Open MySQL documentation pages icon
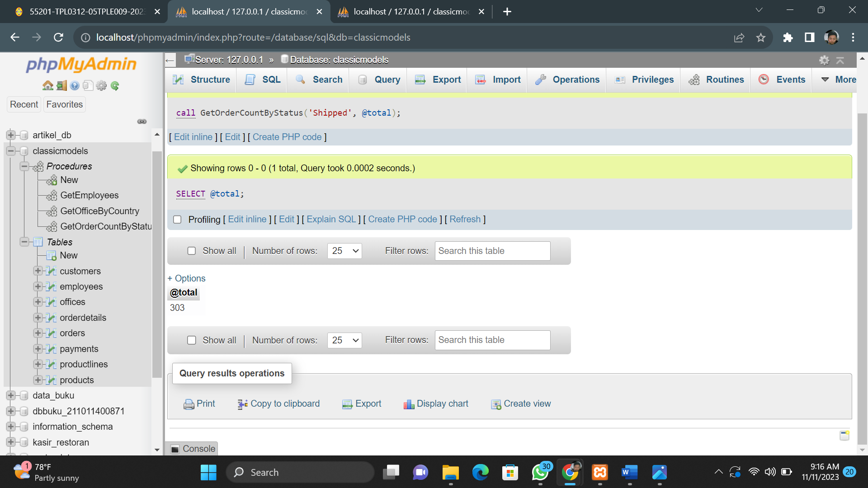 (88, 85)
